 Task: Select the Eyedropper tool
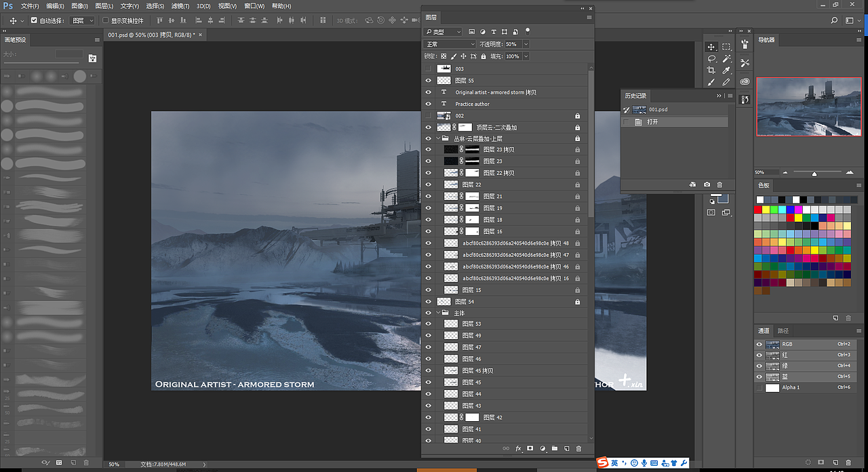pos(726,70)
